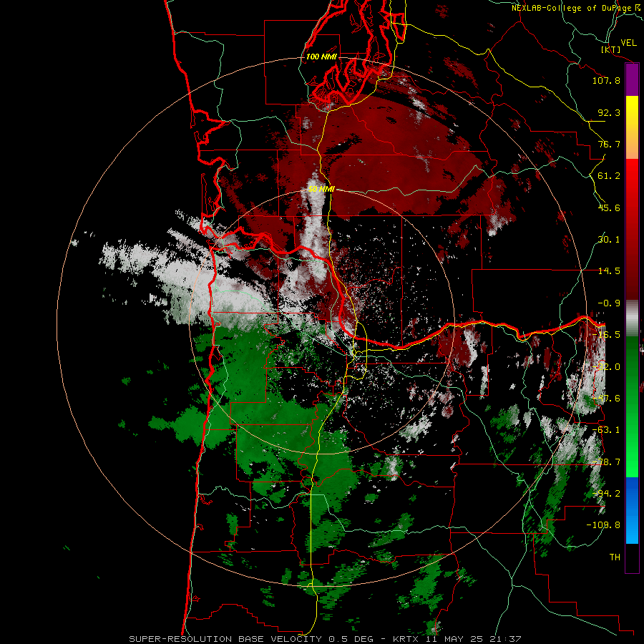Click the 30.1 legend value
Viewport: 644px width, 644px height.
tap(609, 240)
